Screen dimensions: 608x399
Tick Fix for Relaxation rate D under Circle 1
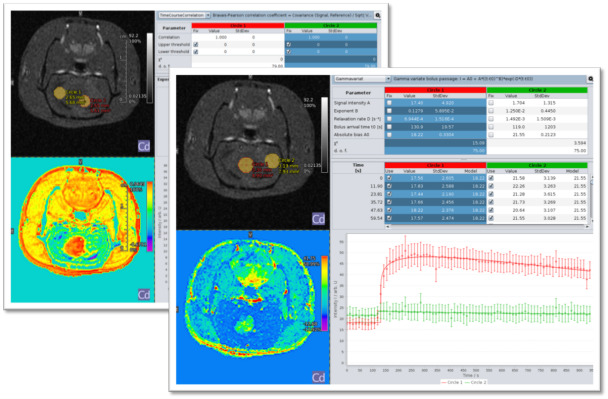[389, 119]
